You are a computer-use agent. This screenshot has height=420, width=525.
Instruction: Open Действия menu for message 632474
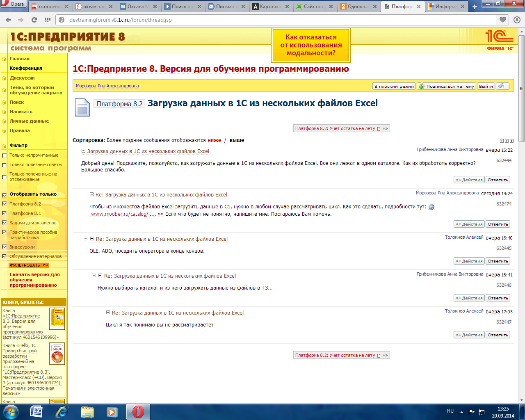pos(469,224)
